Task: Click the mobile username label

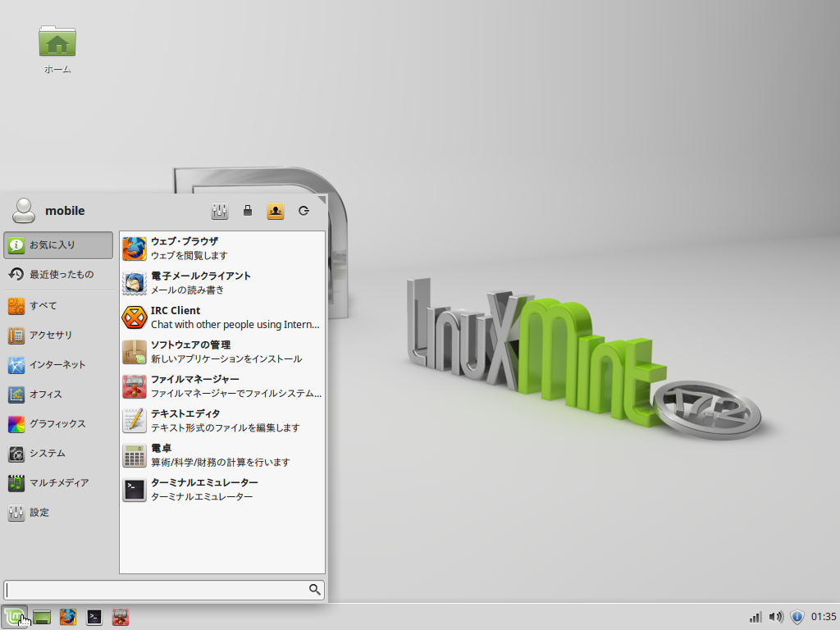Action: pos(65,211)
